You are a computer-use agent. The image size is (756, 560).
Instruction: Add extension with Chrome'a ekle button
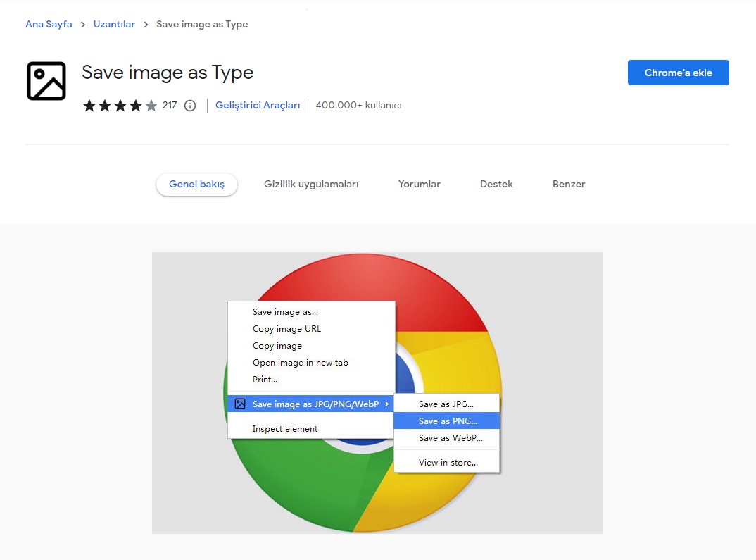[x=678, y=73]
